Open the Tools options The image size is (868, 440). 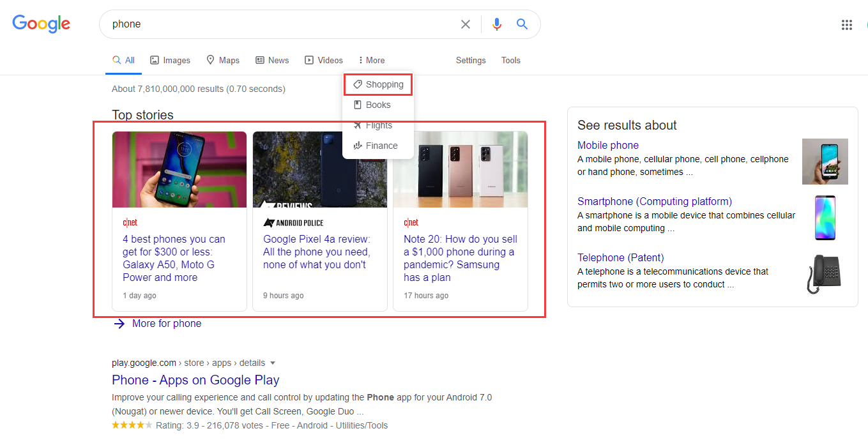pos(511,60)
